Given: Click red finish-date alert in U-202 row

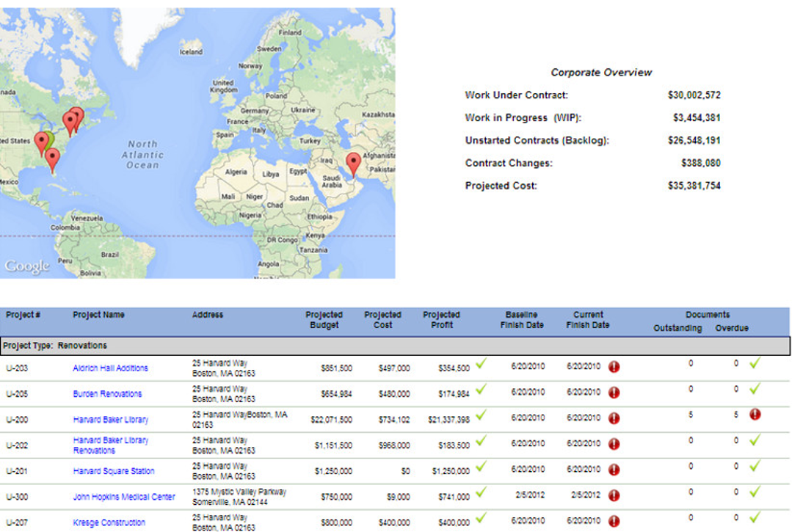Looking at the screenshot, I should 614,444.
